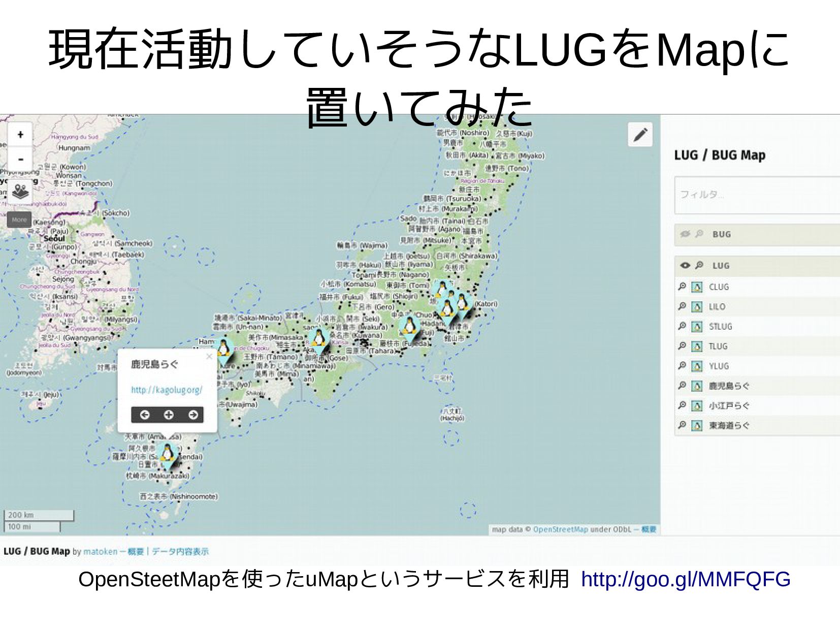Click the magnifier icon in the 小江戸らぐ row
The height and width of the screenshot is (630, 840).
[682, 405]
